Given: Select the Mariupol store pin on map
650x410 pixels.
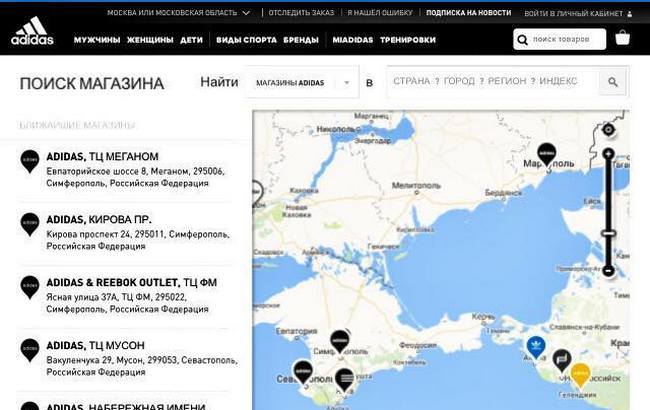Looking at the screenshot, I should click(547, 156).
